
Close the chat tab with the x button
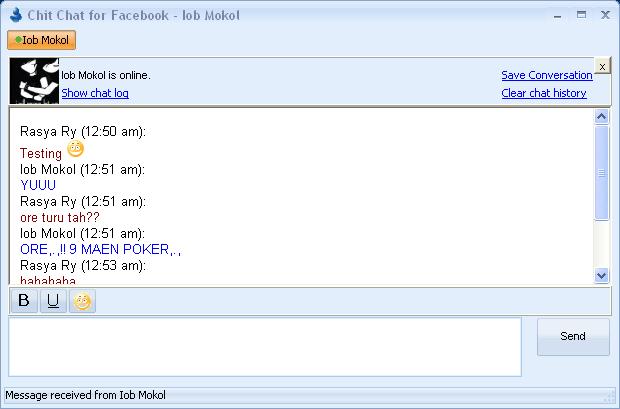(x=602, y=67)
